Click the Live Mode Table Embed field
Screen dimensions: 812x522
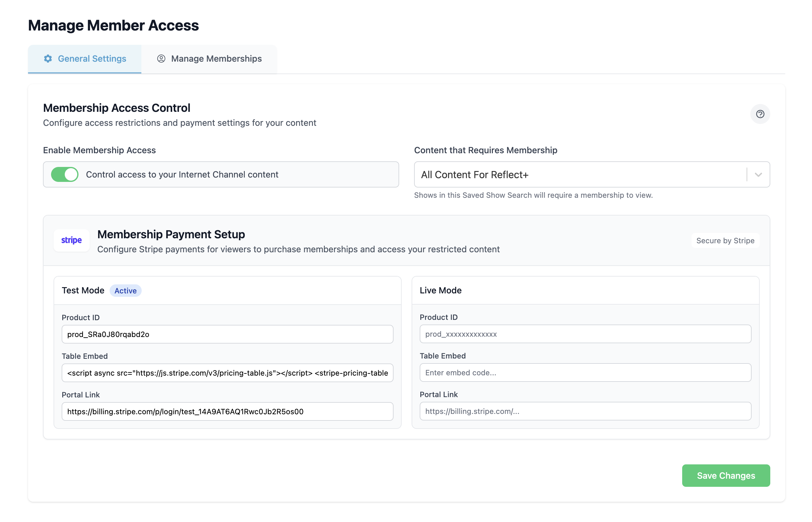585,373
